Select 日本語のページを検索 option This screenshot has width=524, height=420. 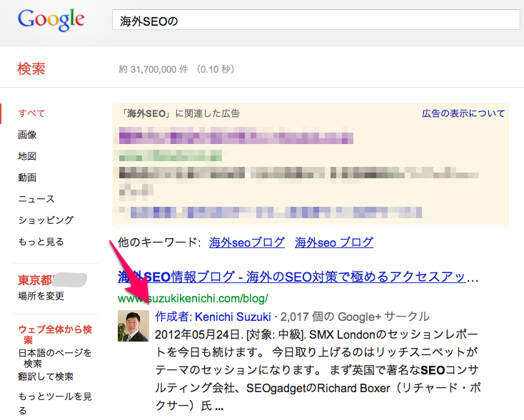click(x=54, y=358)
